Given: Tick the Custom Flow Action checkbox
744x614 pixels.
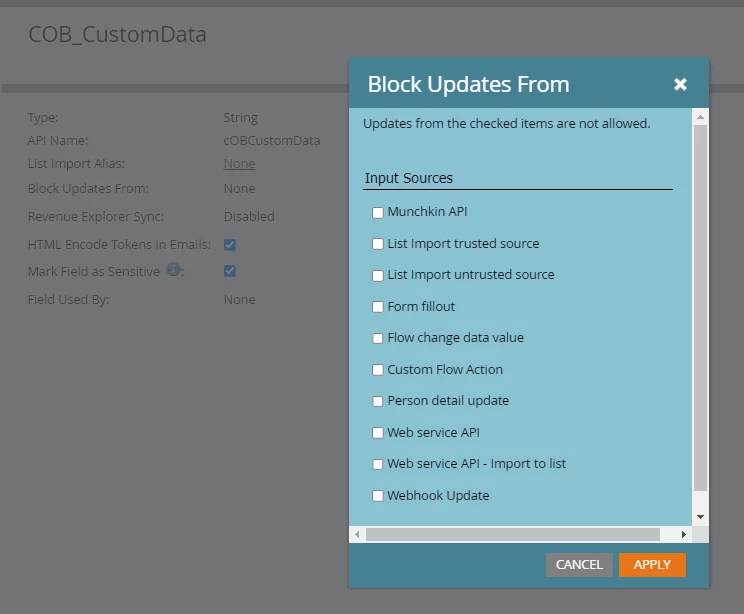Looking at the screenshot, I should pos(378,370).
